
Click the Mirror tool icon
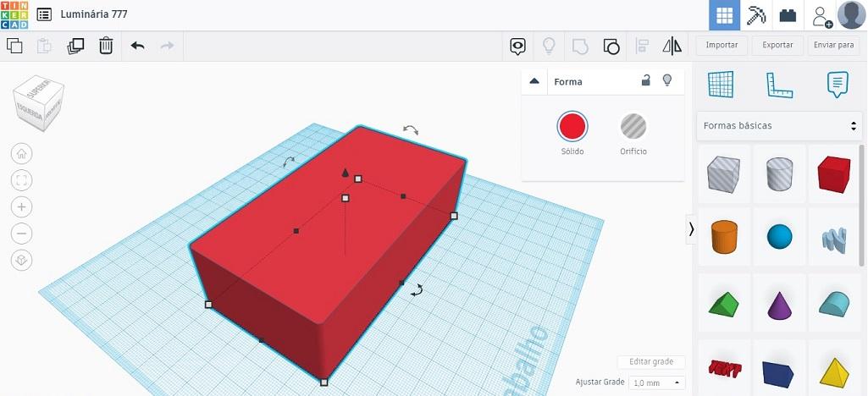click(672, 46)
